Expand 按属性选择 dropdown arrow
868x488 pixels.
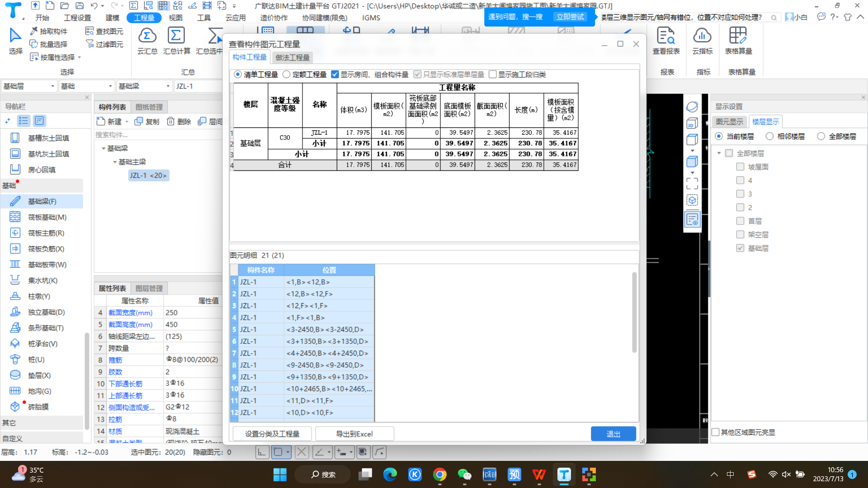(80, 57)
